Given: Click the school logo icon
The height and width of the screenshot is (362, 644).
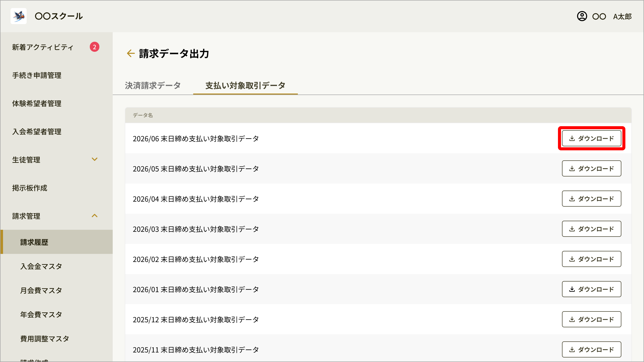Looking at the screenshot, I should coord(19,16).
